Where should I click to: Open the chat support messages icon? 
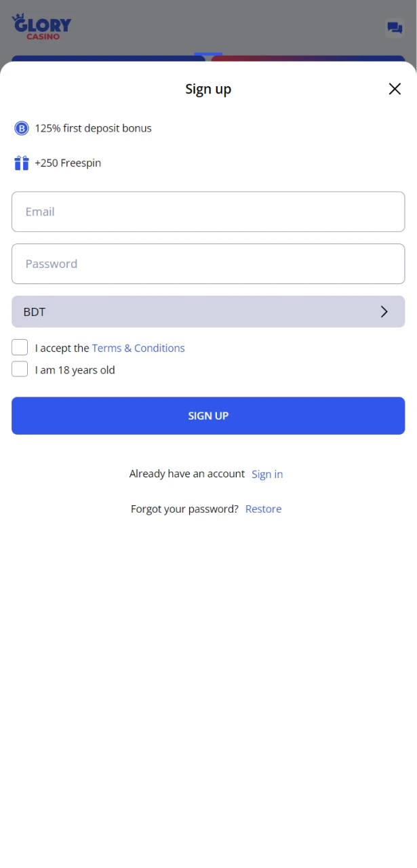pyautogui.click(x=394, y=28)
